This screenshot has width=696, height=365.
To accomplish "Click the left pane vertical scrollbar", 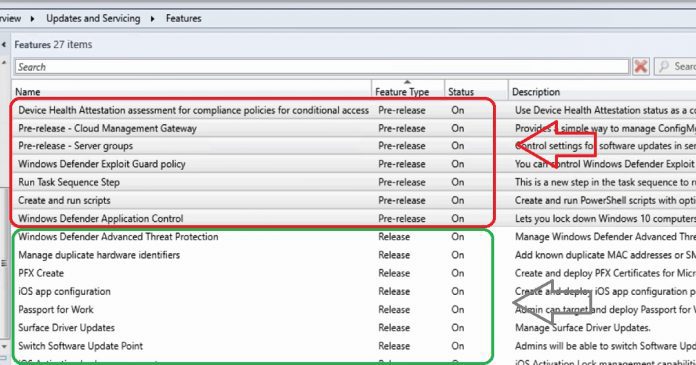I will click(4, 262).
